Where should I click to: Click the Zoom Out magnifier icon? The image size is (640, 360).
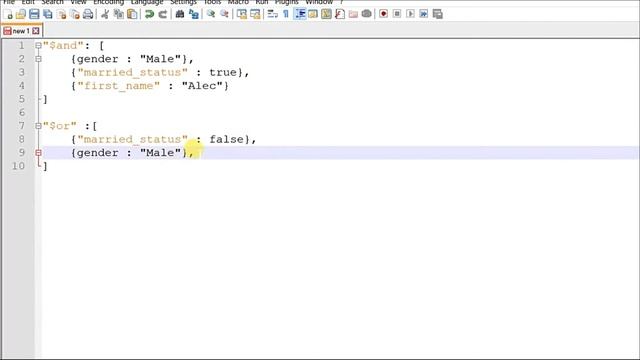[224, 14]
